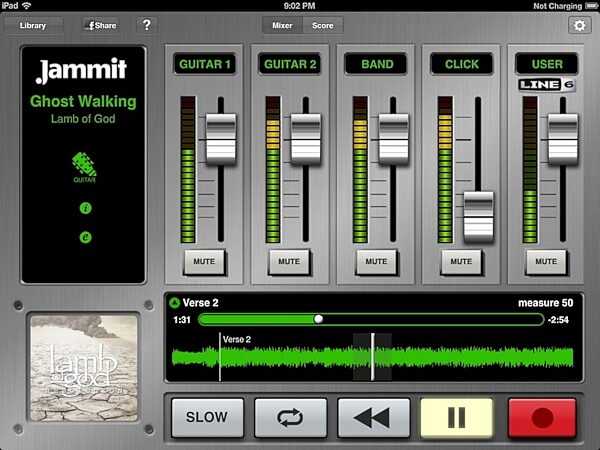Open settings with the gear icon
Viewport: 600px width, 450px height.
579,26
